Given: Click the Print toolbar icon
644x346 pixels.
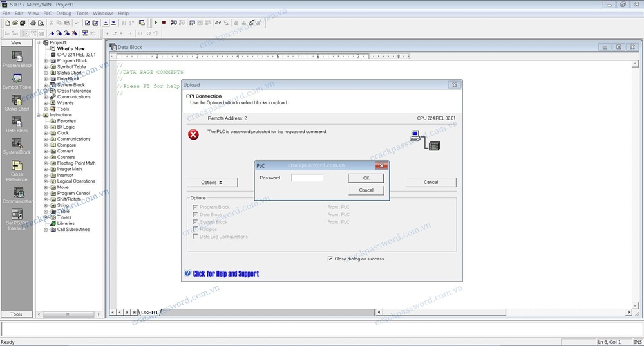Looking at the screenshot, I should pyautogui.click(x=33, y=23).
